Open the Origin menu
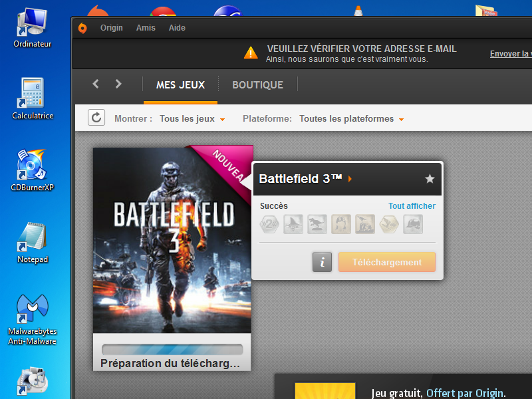Screen dimensions: 532x399 [x=111, y=28]
